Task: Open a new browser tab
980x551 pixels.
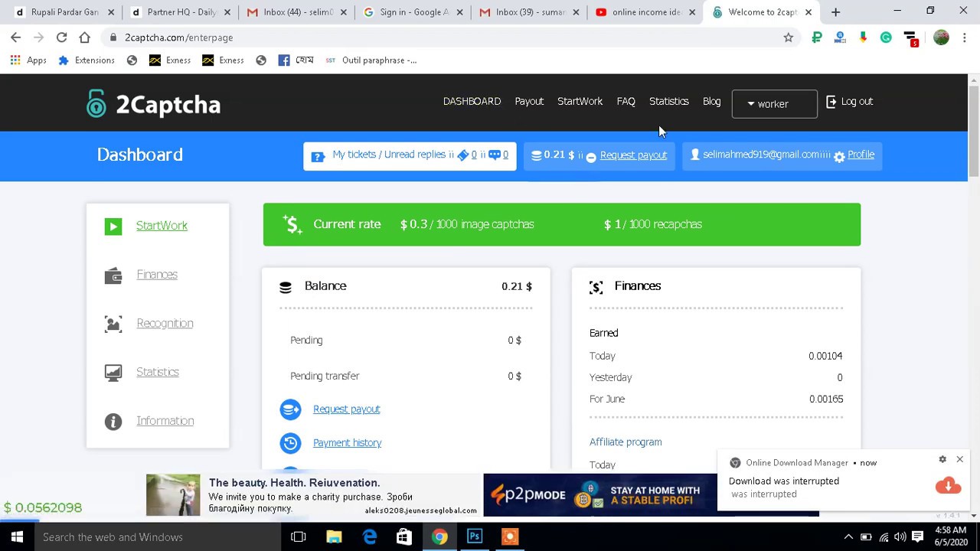Action: (835, 12)
